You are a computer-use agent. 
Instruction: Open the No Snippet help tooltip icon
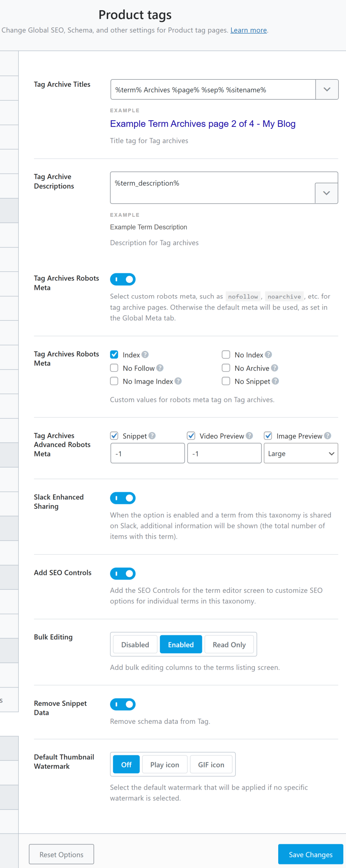coord(276,381)
